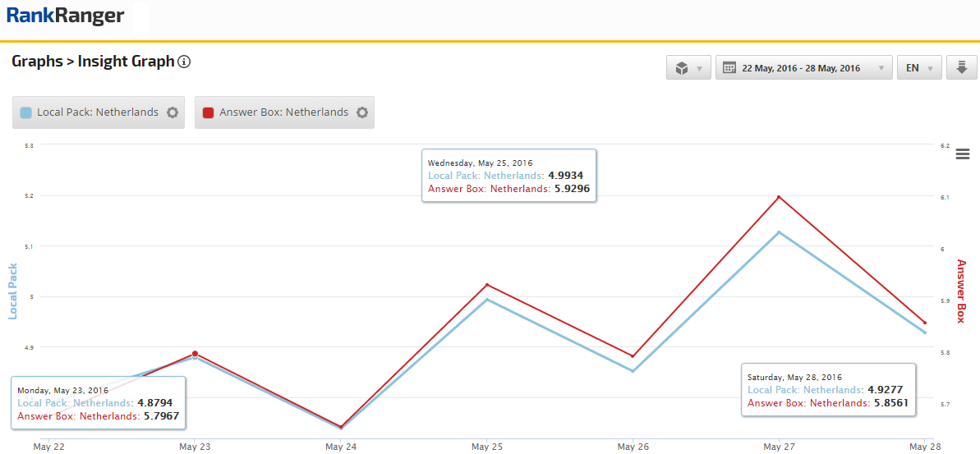
Task: Click the download arrow button
Action: (961, 68)
